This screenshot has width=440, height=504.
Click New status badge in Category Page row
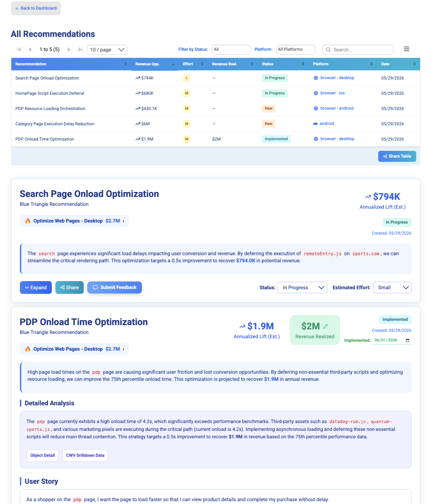click(x=269, y=124)
